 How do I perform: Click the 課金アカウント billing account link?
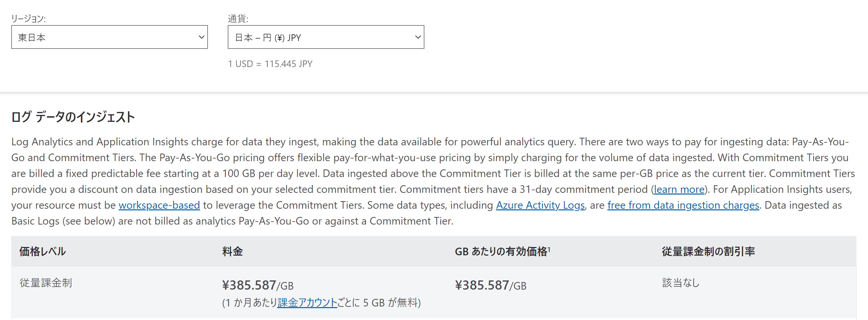307,302
